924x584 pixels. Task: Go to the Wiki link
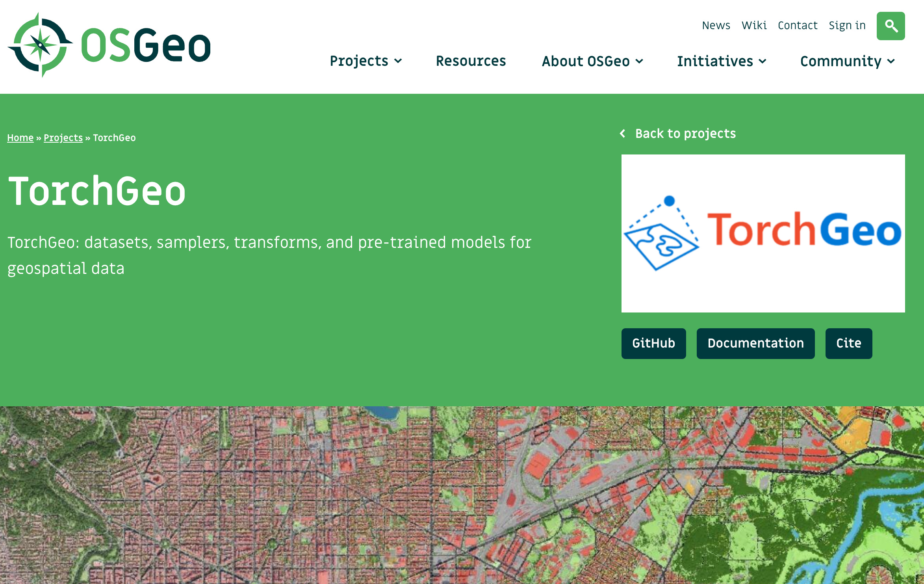(754, 26)
